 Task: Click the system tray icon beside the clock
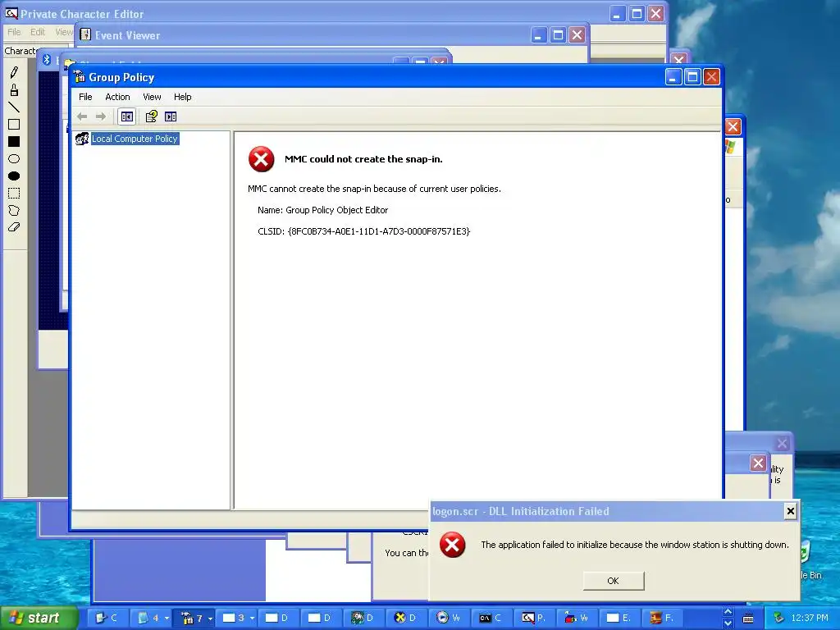778,619
